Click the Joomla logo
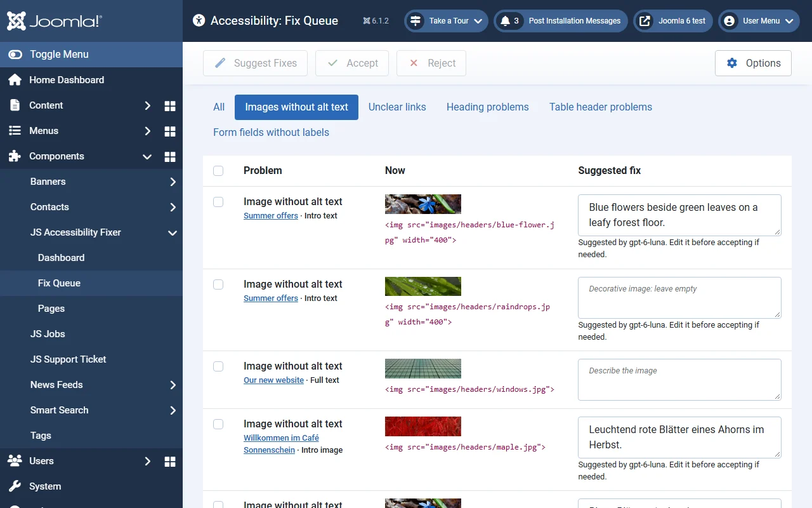This screenshot has width=812, height=508. 54,21
